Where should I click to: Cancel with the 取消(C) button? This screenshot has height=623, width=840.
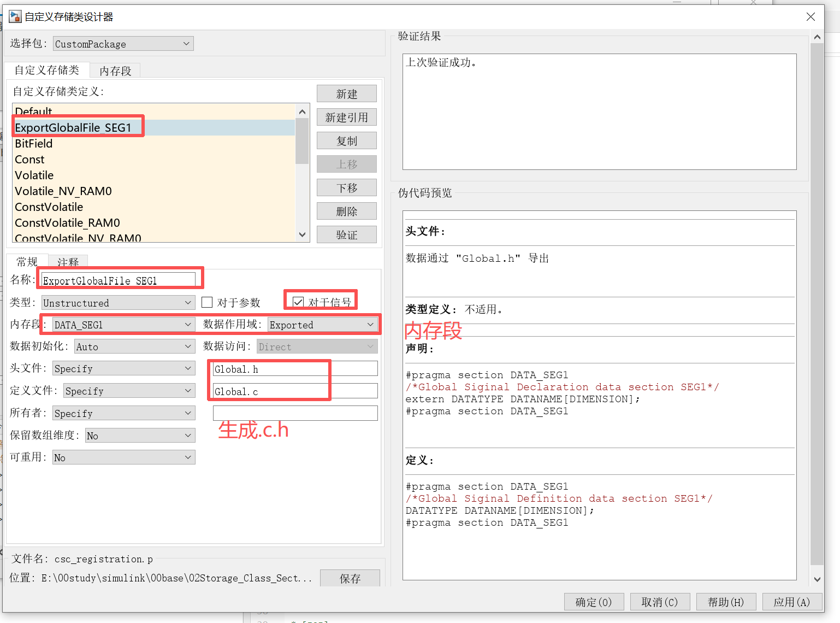coord(660,602)
